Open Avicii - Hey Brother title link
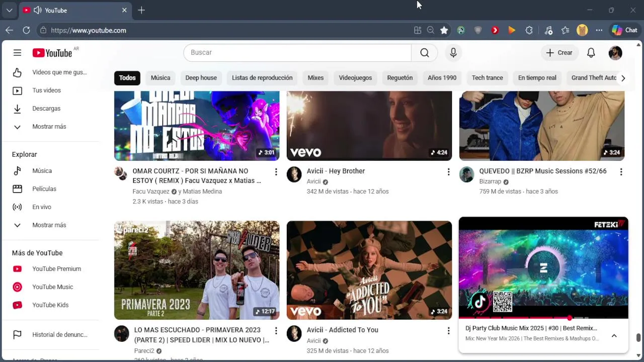This screenshot has width=644, height=362. pos(336,171)
